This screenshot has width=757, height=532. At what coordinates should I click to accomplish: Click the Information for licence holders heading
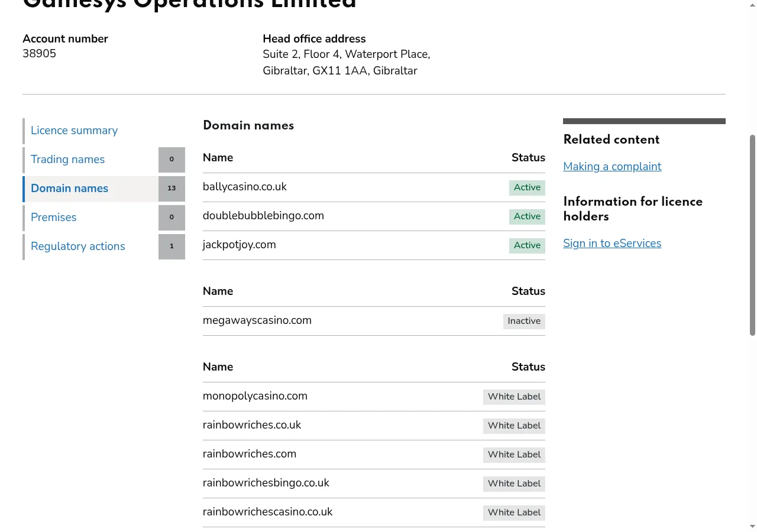click(x=633, y=209)
